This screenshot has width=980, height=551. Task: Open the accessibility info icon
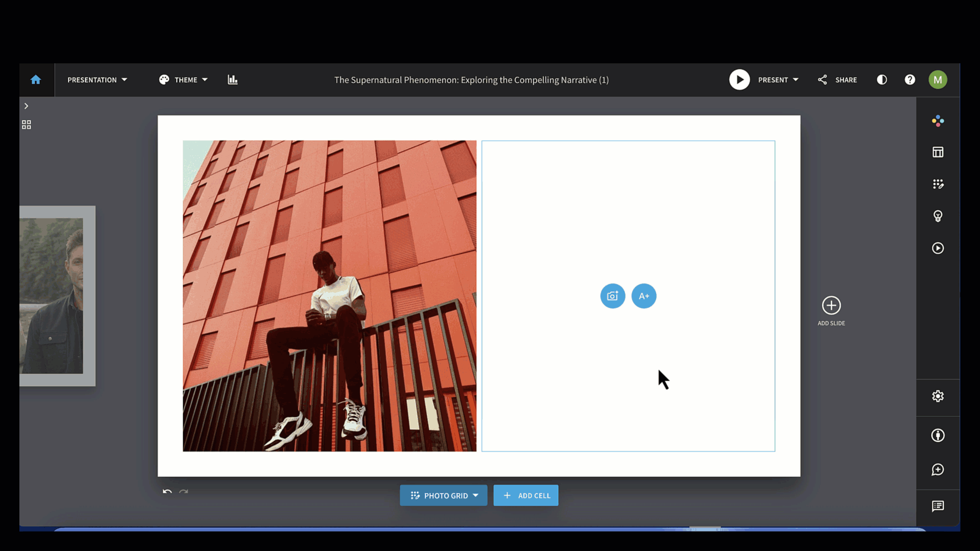click(x=938, y=435)
